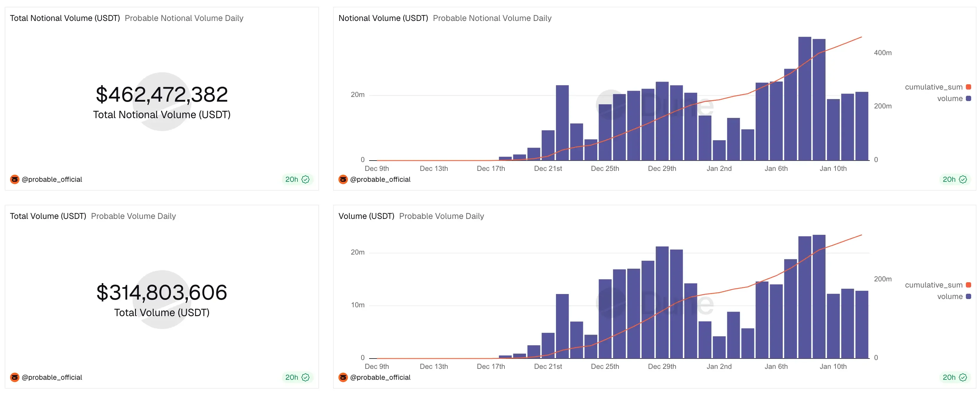This screenshot has width=980, height=393.
Task: Click the 20h freshness badge in Total Volume card
Action: (x=292, y=377)
